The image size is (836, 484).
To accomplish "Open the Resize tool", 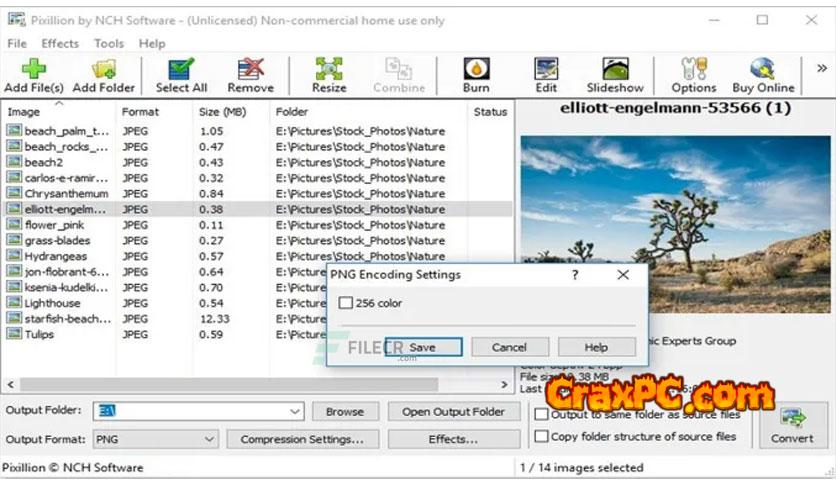I will [329, 69].
